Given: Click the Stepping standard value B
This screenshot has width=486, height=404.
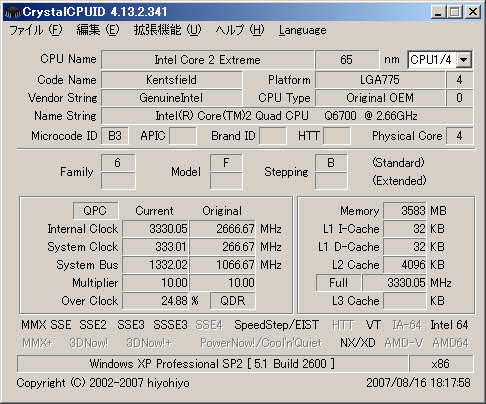Looking at the screenshot, I should click(x=331, y=163).
